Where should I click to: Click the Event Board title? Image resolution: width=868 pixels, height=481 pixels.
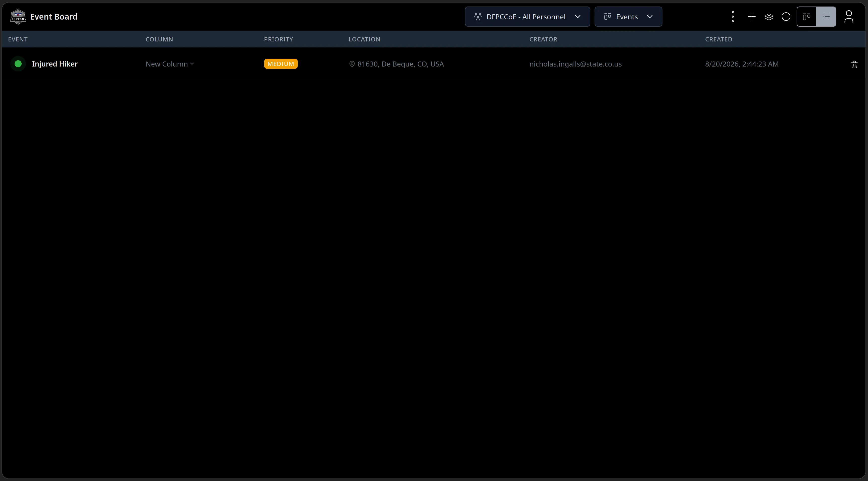coord(54,17)
